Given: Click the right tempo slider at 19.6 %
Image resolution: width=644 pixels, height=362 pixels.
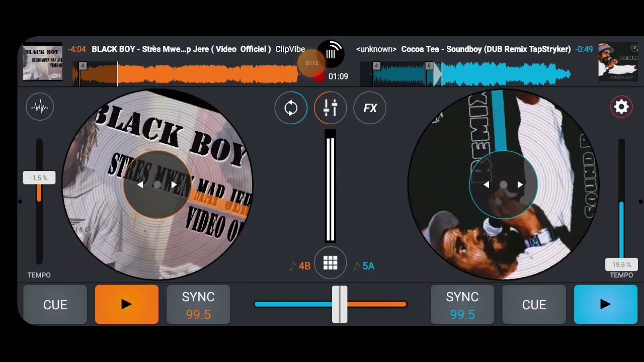Looking at the screenshot, I should [x=621, y=264].
